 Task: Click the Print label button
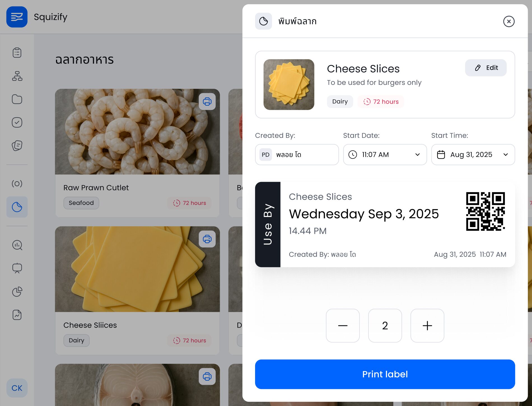[x=385, y=374]
